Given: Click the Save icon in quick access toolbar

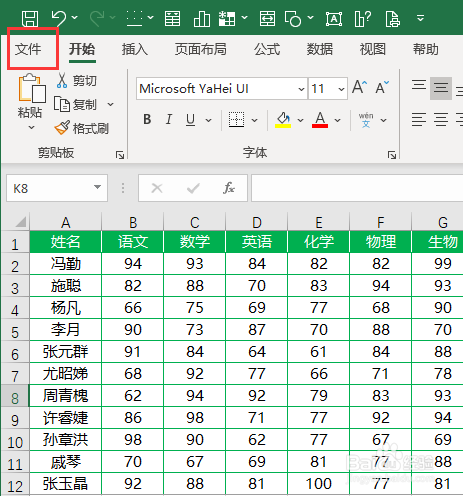Looking at the screenshot, I should 30,18.
